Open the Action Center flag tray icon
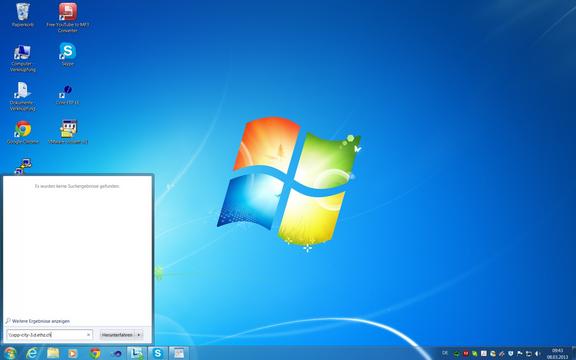The width and height of the screenshot is (576, 360). click(x=520, y=353)
